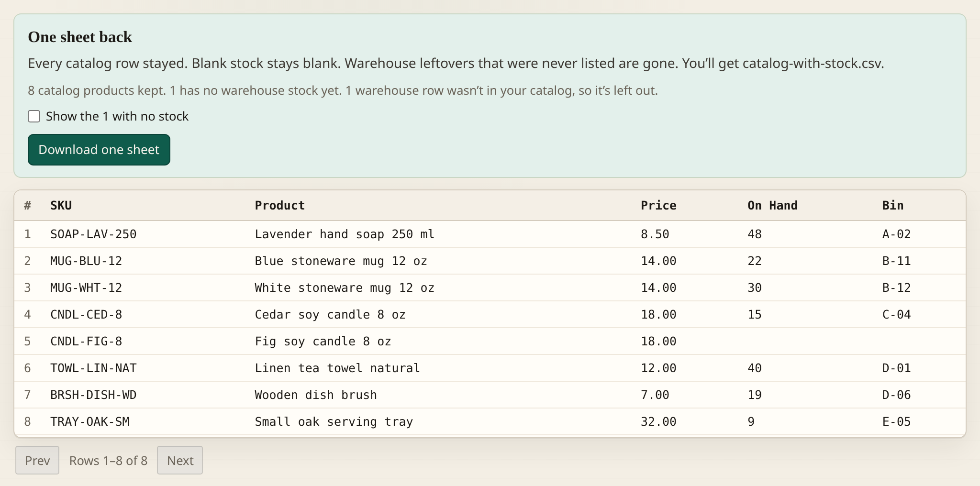Click bin B-11 cell

[x=896, y=261]
